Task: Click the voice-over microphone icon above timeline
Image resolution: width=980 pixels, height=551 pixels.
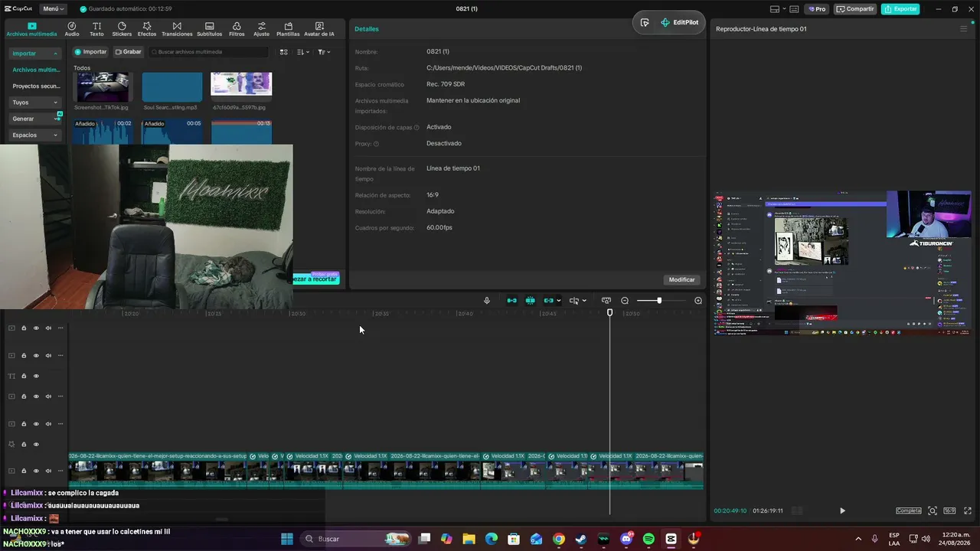Action: click(x=486, y=301)
